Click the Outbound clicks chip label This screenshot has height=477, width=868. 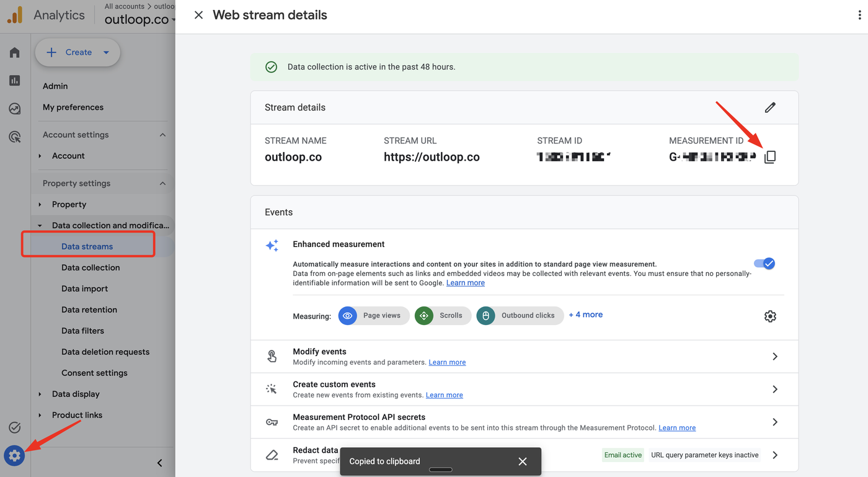528,316
